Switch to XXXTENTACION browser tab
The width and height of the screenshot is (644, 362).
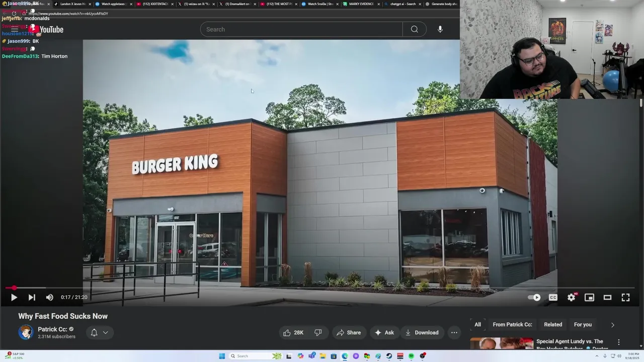point(155,4)
